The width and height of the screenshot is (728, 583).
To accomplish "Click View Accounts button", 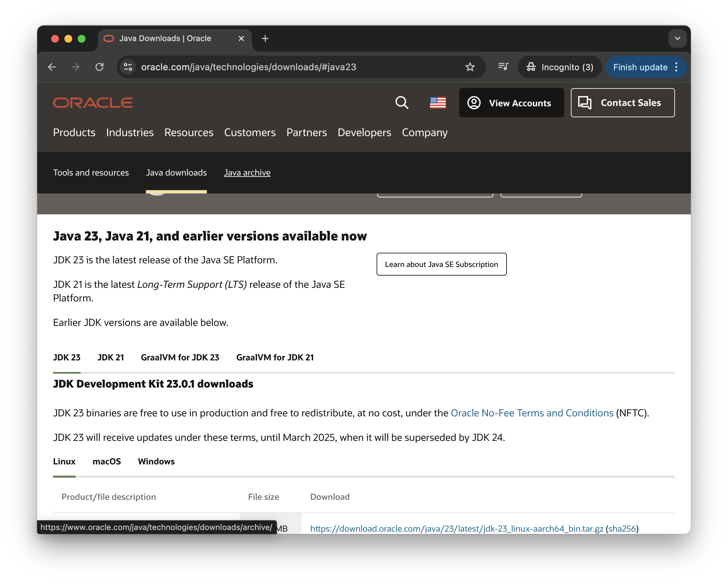I will point(511,103).
